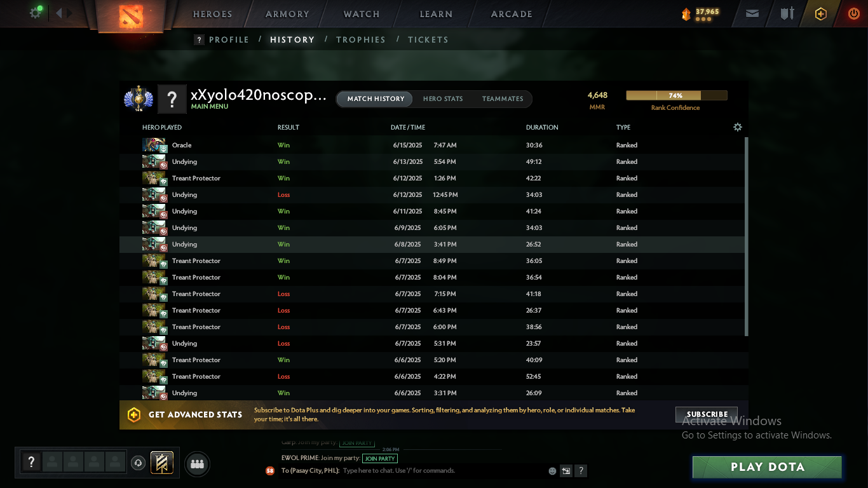Select the MATCH HISTORY view
Image resolution: width=868 pixels, height=488 pixels.
(376, 98)
